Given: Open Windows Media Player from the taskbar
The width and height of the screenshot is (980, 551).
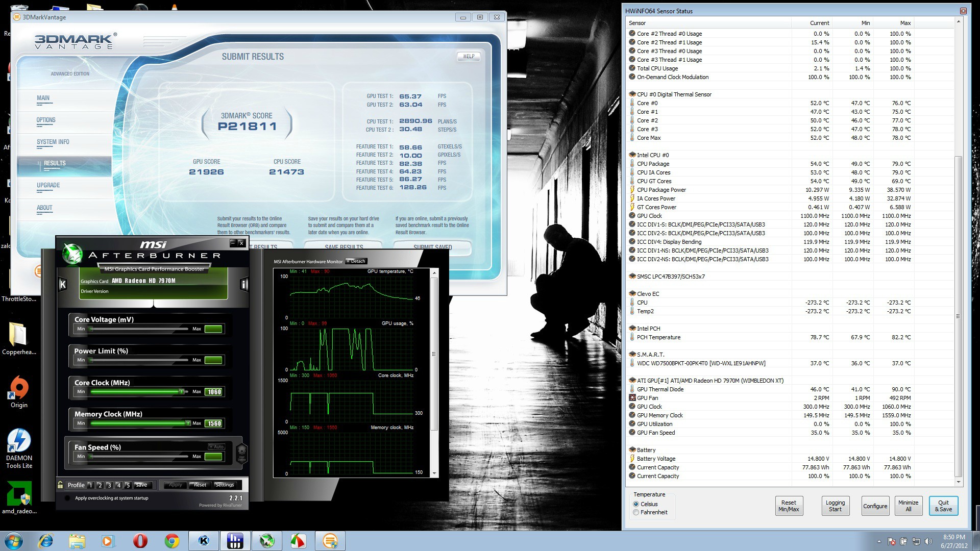Looking at the screenshot, I should pyautogui.click(x=108, y=541).
